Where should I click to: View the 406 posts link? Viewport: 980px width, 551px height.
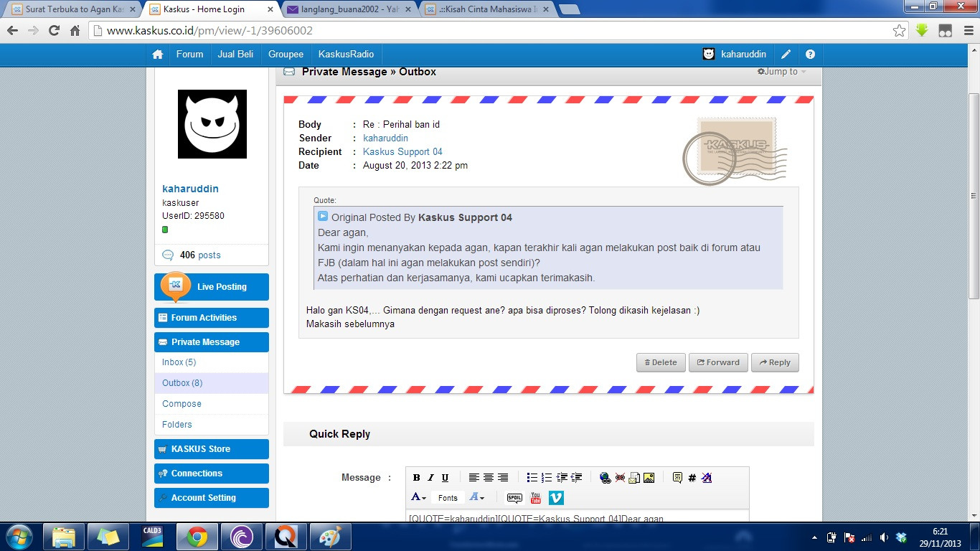coord(200,255)
